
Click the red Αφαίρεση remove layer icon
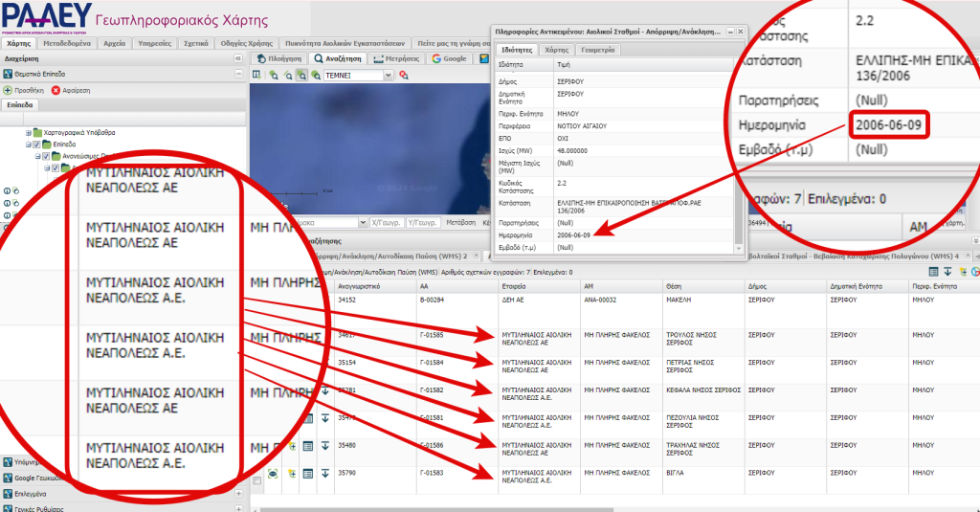pyautogui.click(x=56, y=89)
